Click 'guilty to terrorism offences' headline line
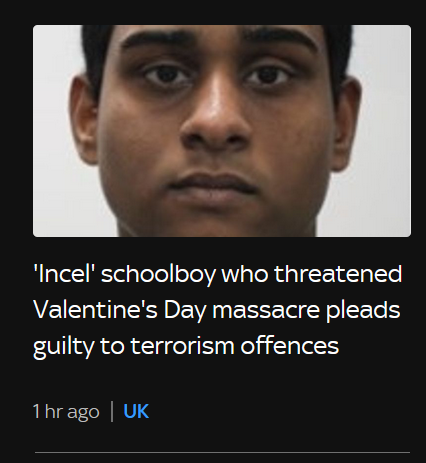 point(186,347)
